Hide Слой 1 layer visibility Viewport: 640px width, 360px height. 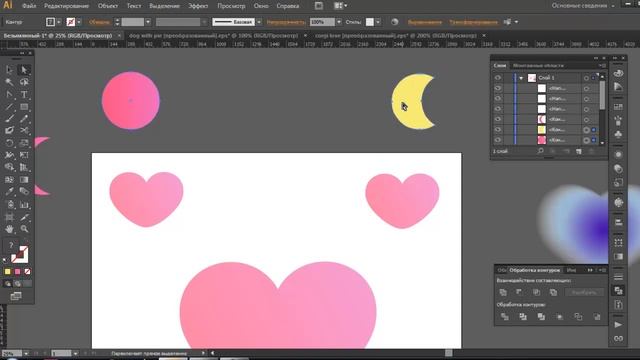498,78
